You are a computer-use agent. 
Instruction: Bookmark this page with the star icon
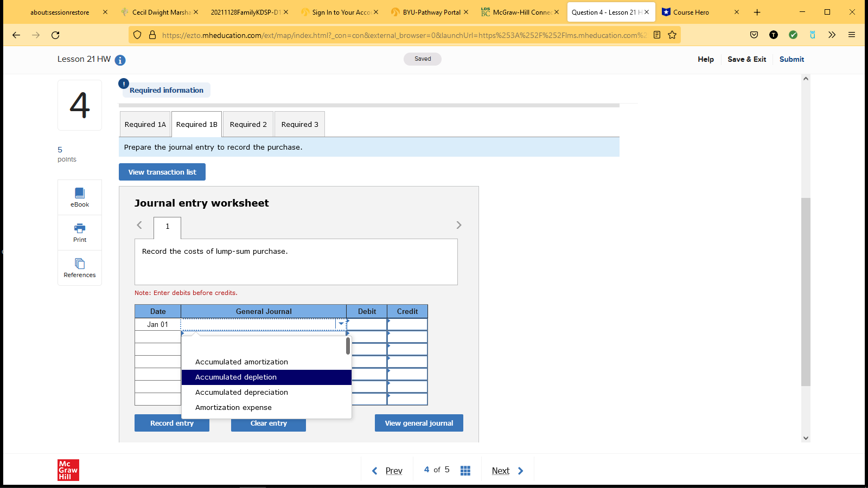pos(672,35)
